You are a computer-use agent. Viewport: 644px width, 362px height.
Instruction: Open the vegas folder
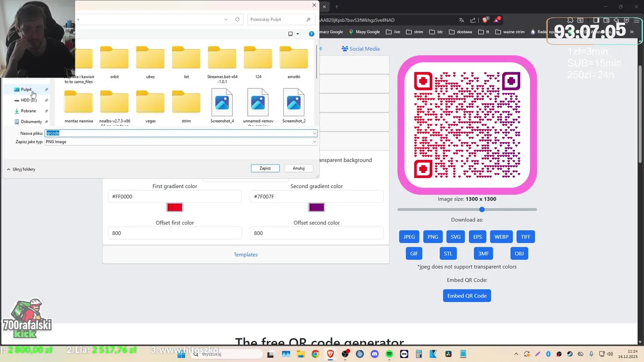(150, 107)
